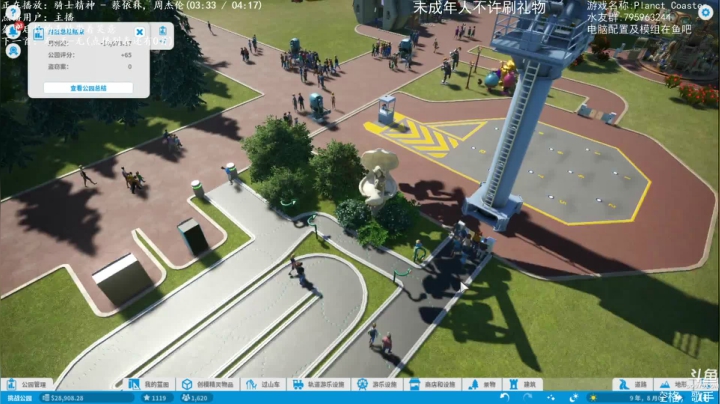Viewport: 720px width, 404px height.
Task: Click the park rating star value 1119
Action: coord(155,398)
